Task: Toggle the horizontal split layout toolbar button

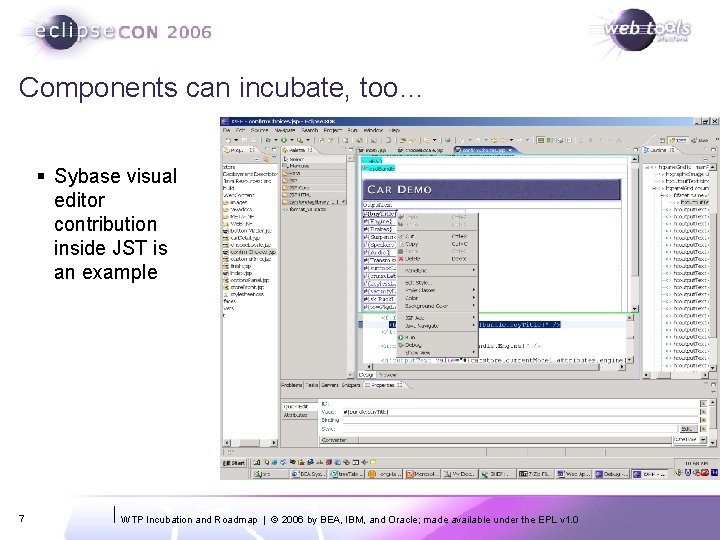Action: coord(549,140)
